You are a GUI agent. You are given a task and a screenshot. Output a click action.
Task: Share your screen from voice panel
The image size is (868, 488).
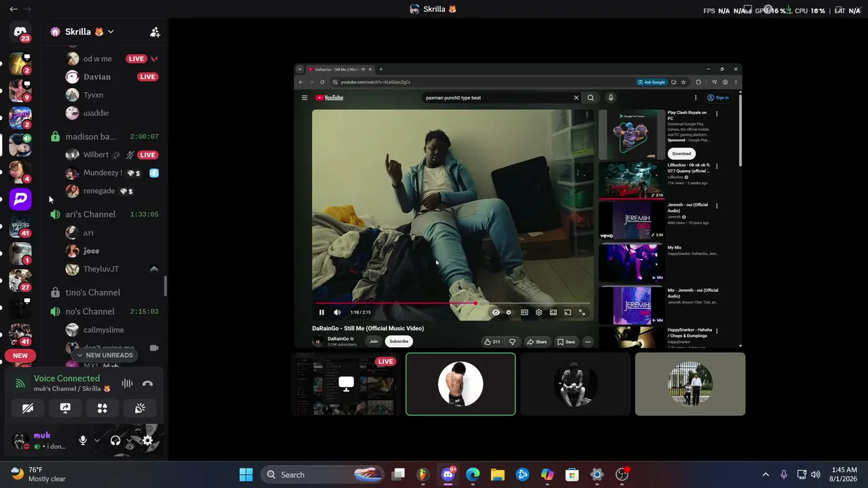(65, 408)
